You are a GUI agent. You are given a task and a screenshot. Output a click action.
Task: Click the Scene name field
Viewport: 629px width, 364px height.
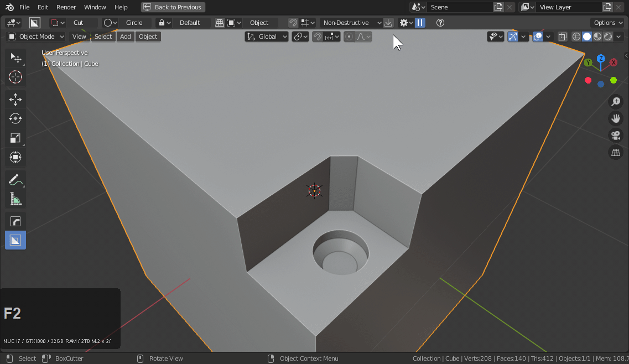coord(459,7)
